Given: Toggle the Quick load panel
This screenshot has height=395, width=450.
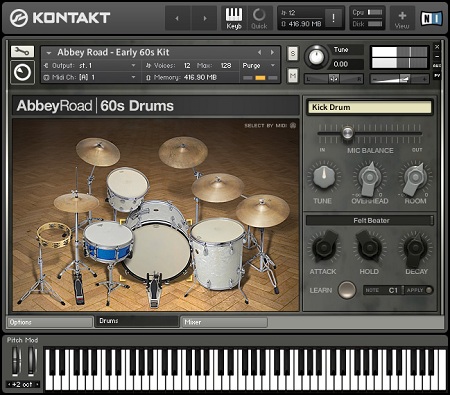Looking at the screenshot, I should tap(259, 18).
